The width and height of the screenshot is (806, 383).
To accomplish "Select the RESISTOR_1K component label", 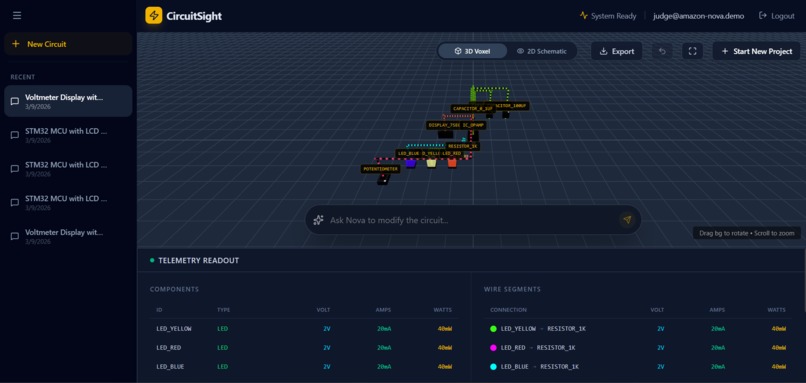I will point(462,146).
